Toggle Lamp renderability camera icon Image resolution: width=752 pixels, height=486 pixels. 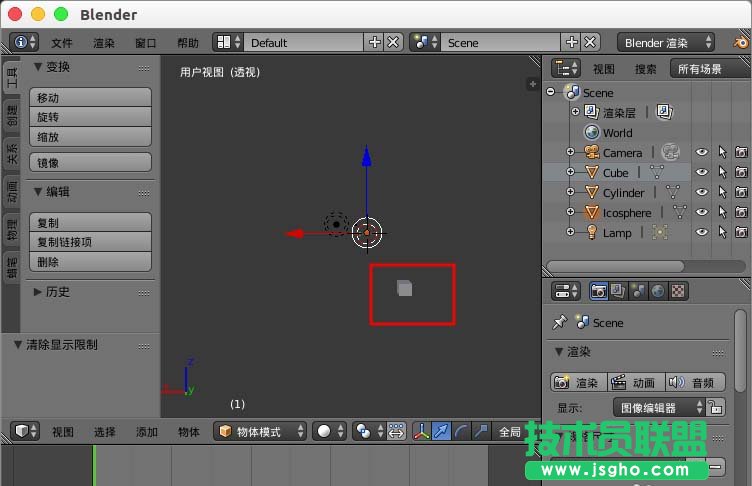(x=741, y=232)
